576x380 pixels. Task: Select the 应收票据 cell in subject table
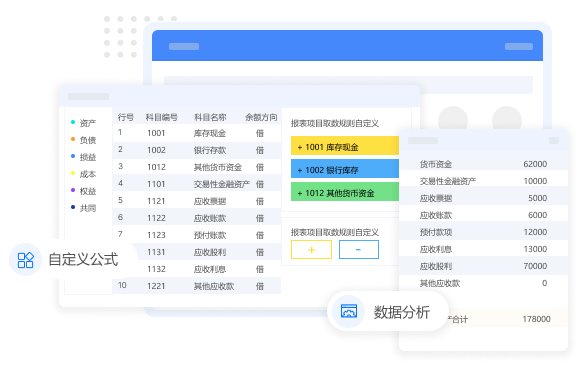210,201
